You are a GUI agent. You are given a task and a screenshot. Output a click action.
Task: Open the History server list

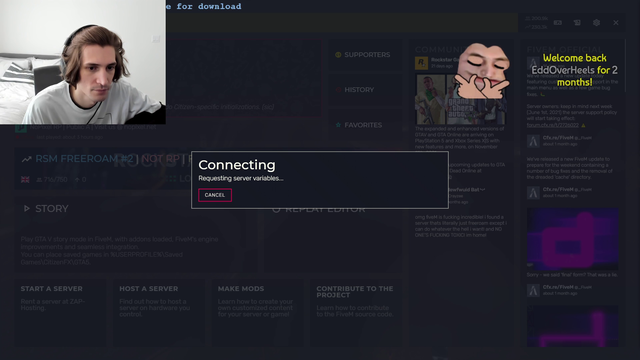(366, 90)
